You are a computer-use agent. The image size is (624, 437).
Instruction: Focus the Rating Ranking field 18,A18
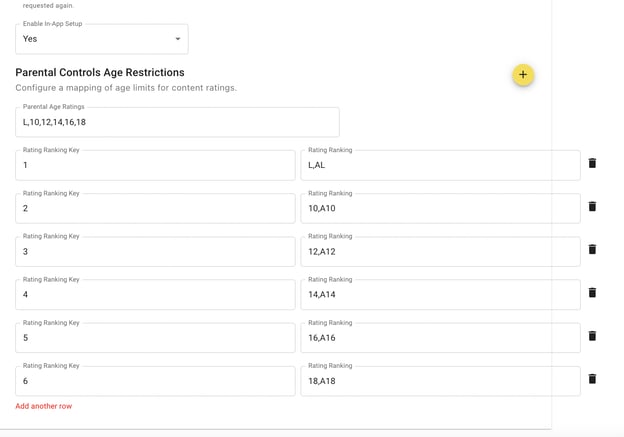click(440, 381)
